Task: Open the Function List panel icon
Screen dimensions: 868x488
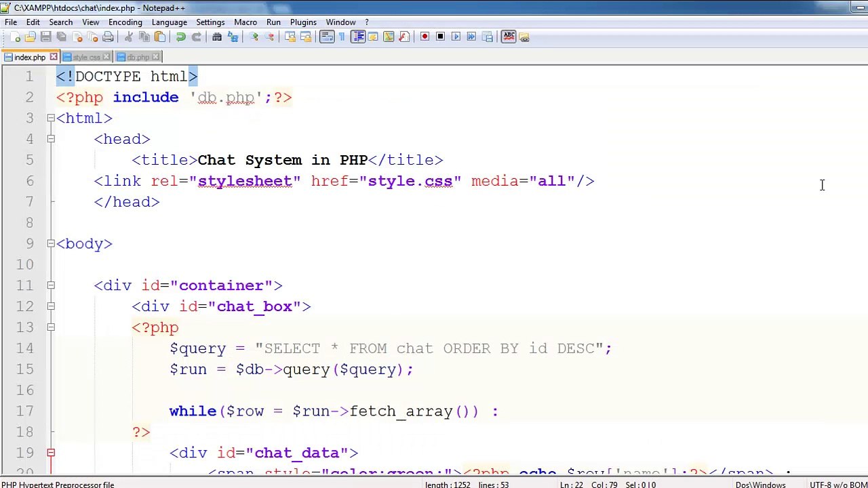Action: [404, 37]
